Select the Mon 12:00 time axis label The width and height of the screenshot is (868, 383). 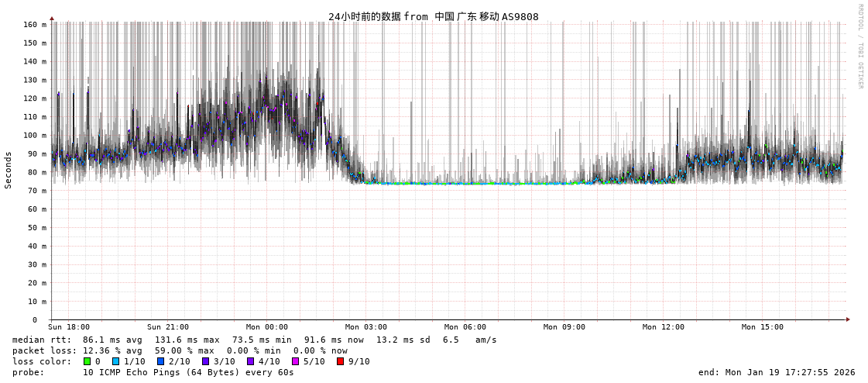tap(664, 327)
